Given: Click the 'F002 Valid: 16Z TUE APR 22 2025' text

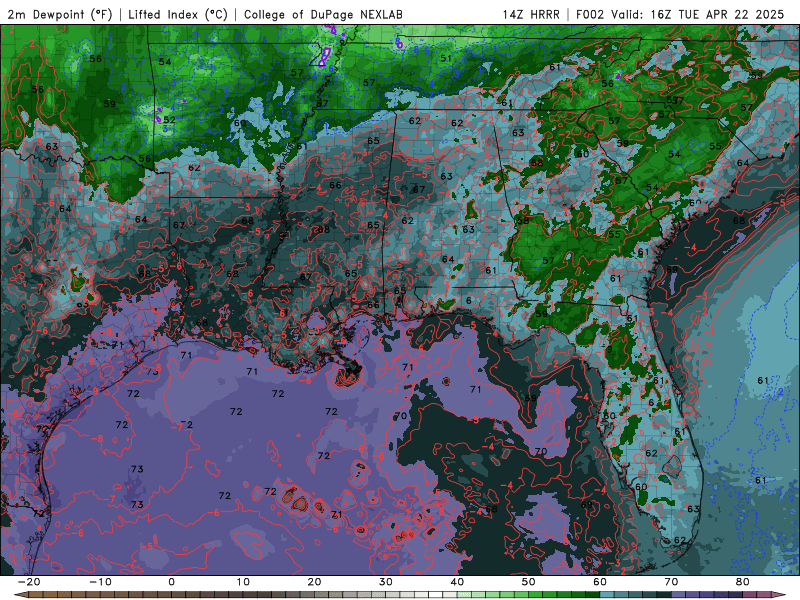Looking at the screenshot, I should click(x=680, y=15).
